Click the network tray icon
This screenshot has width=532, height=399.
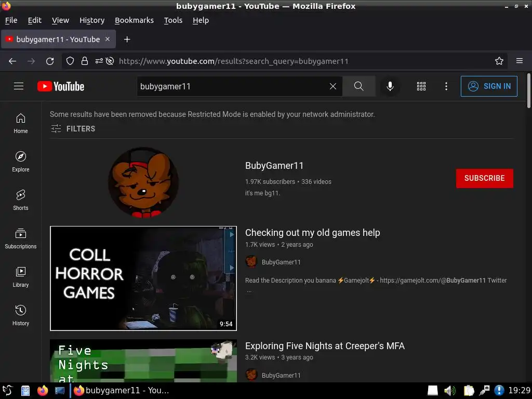click(x=484, y=391)
